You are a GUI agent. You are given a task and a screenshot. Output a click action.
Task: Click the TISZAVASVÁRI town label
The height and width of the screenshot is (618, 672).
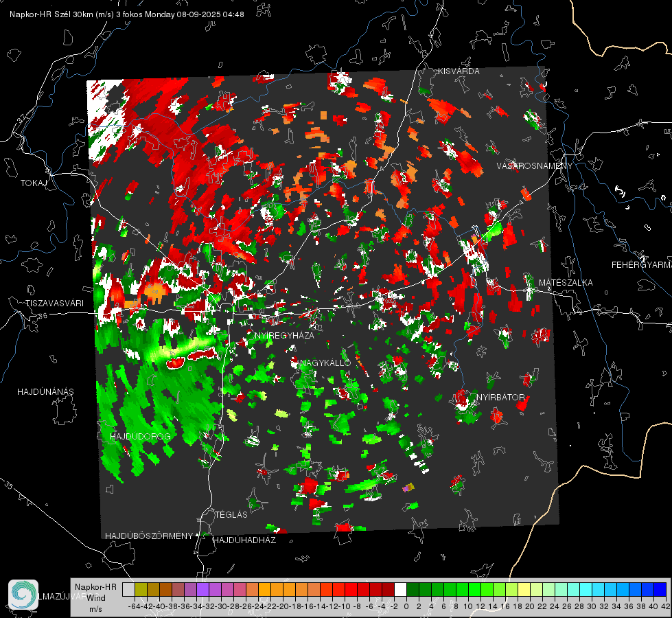(55, 304)
